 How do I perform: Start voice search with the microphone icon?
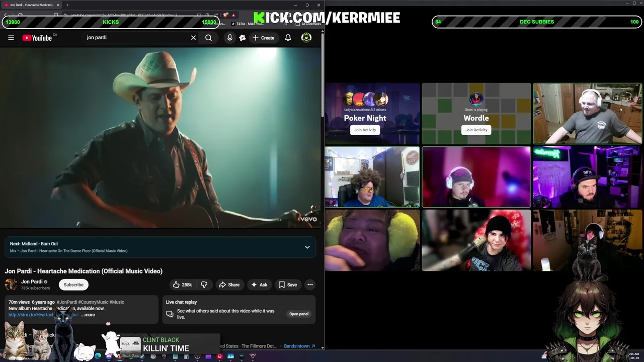coord(230,38)
